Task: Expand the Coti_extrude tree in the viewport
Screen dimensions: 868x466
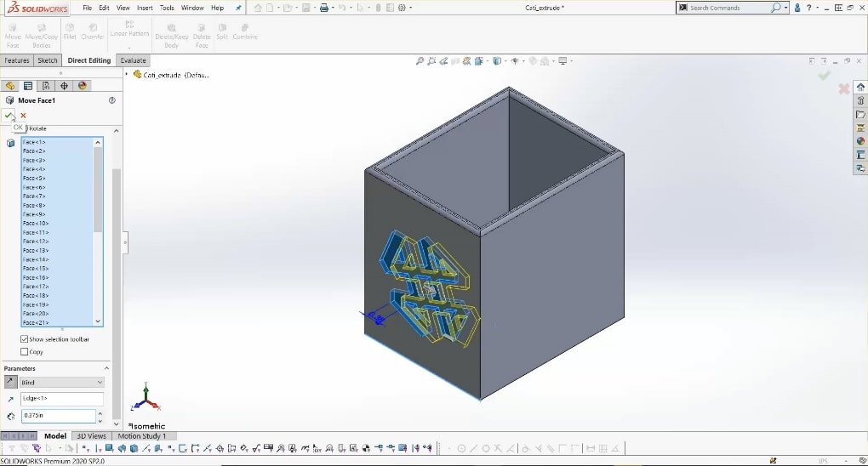Action: pyautogui.click(x=128, y=75)
